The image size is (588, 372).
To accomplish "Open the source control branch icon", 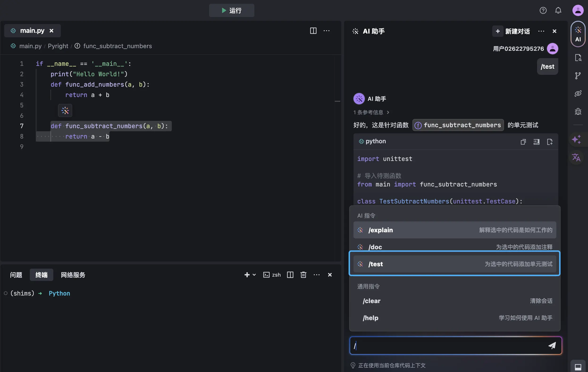I will (x=578, y=76).
